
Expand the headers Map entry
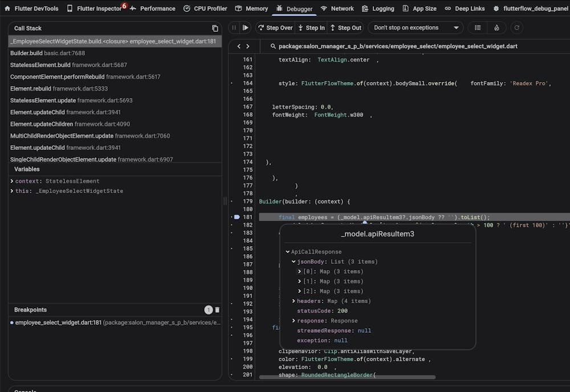tap(294, 301)
